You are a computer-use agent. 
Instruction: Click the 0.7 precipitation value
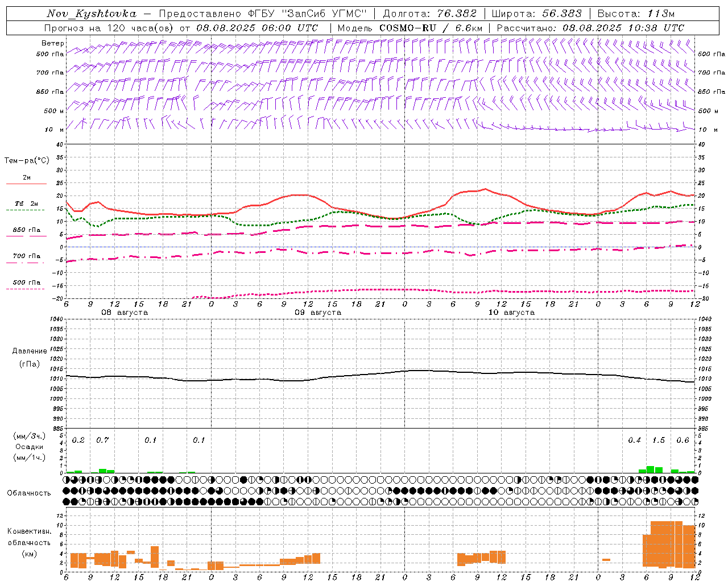point(102,440)
